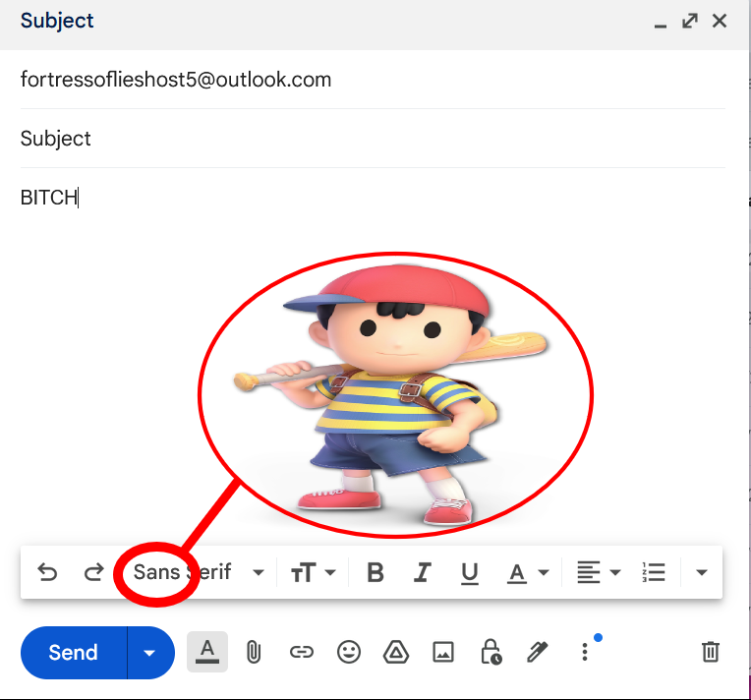Screen dimensions: 751x700
Task: Expand more formatting options arrow
Action: pyautogui.click(x=702, y=572)
